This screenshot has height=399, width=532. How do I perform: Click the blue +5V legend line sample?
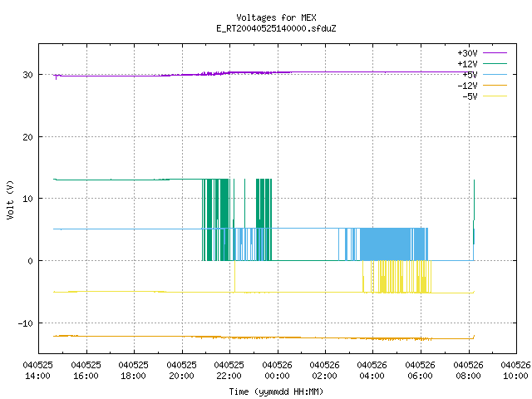click(x=495, y=74)
